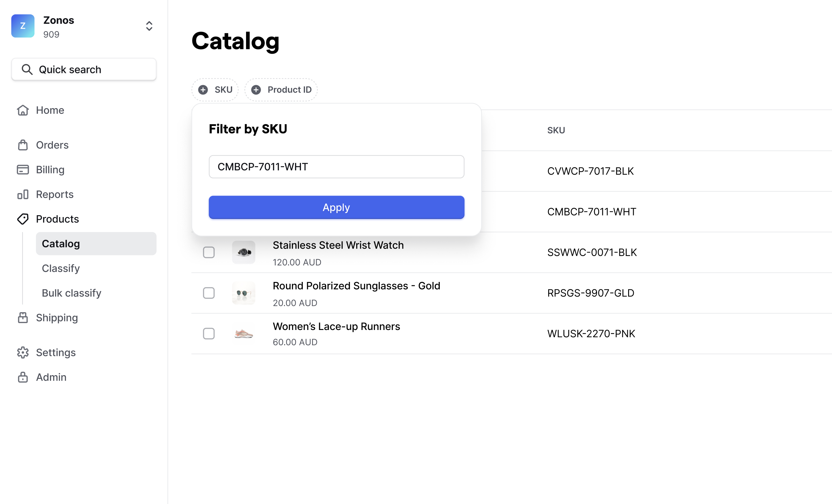Toggle checkbox for Stainless Steel Wrist Watch
This screenshot has width=832, height=504.
coord(210,252)
